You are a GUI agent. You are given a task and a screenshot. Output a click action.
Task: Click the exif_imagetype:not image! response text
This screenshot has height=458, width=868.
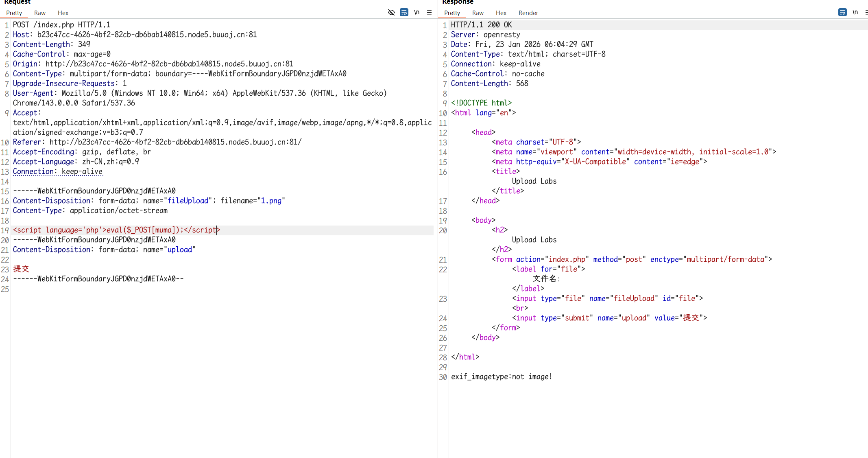[x=502, y=377]
